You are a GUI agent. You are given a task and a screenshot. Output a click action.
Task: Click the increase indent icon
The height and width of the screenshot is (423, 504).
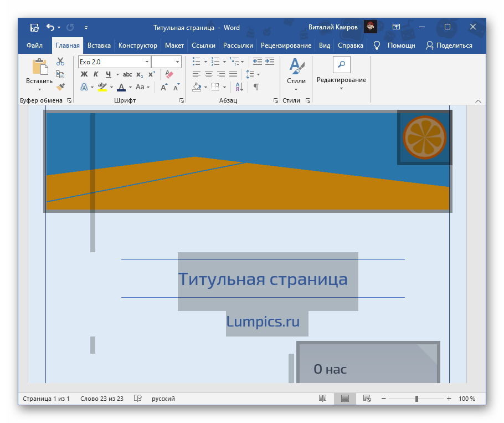pyautogui.click(x=269, y=62)
